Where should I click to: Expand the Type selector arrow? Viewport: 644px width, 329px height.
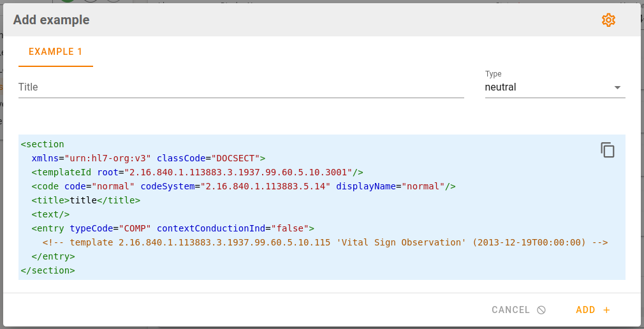617,87
